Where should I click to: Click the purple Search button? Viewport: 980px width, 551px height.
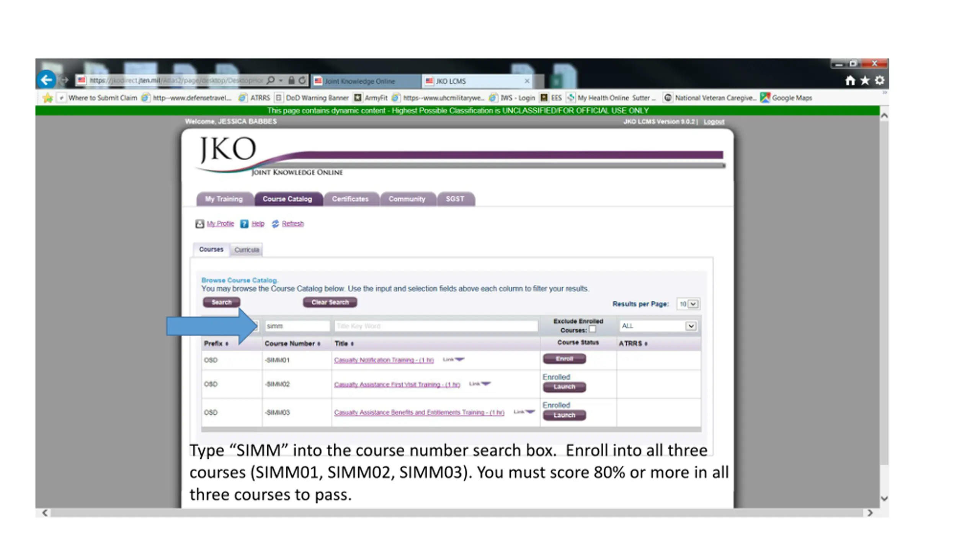tap(222, 302)
